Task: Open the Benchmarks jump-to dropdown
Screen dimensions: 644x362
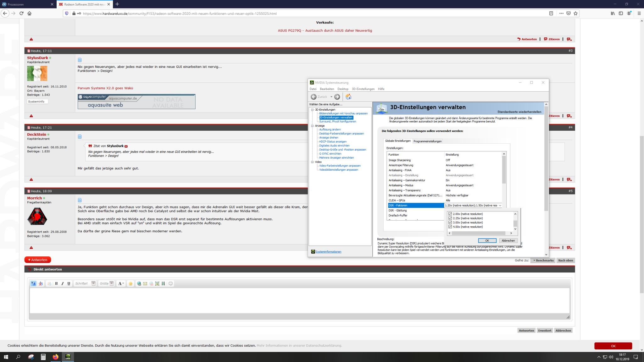Action: 543,260
